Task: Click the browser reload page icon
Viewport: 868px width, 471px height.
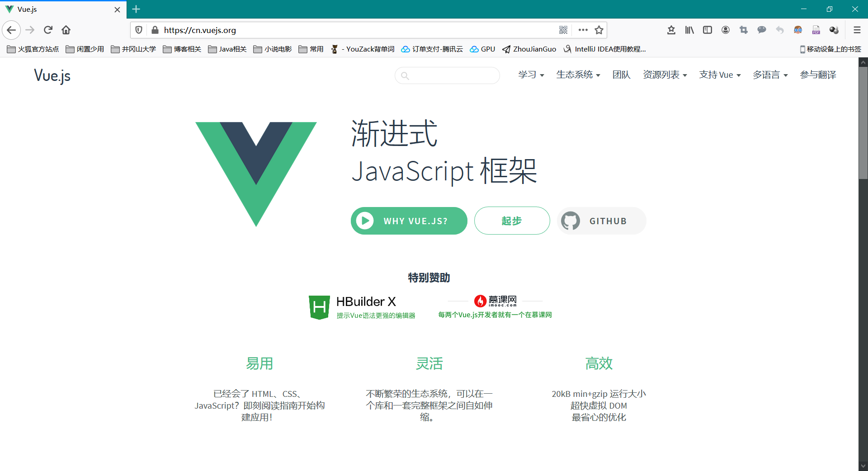Action: point(48,30)
